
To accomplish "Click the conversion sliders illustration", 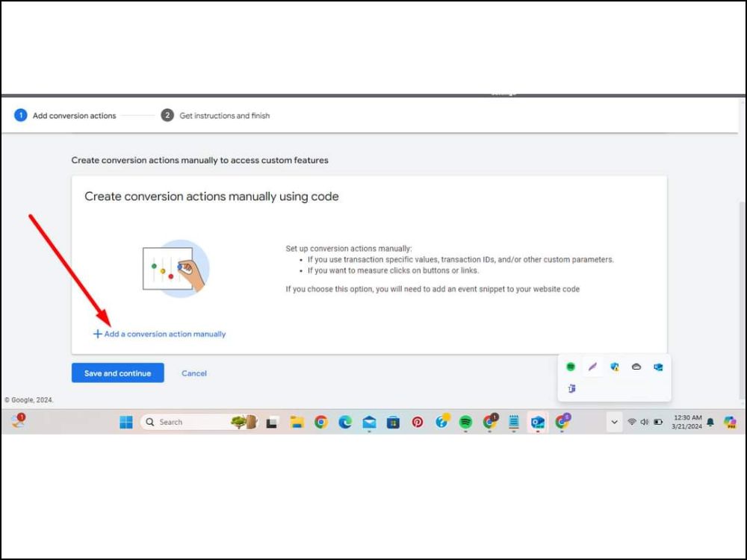I will [x=176, y=268].
